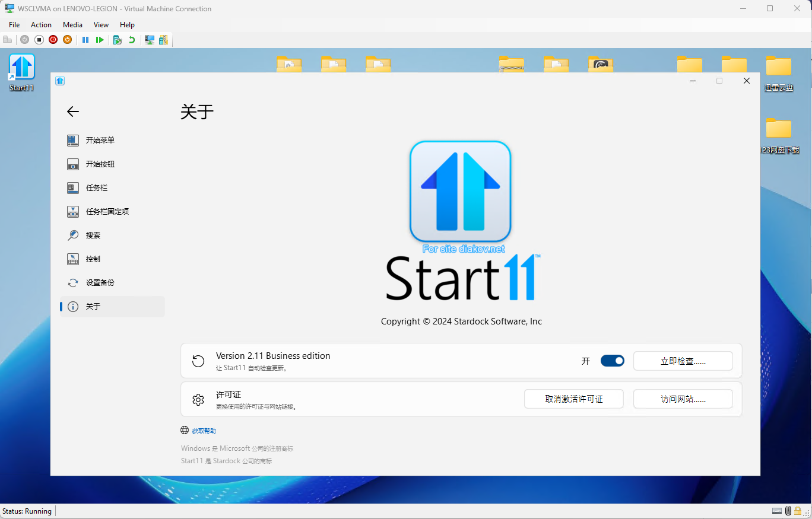Image resolution: width=812 pixels, height=519 pixels.
Task: Switch to the 任务栏 settings page
Action: tap(96, 188)
